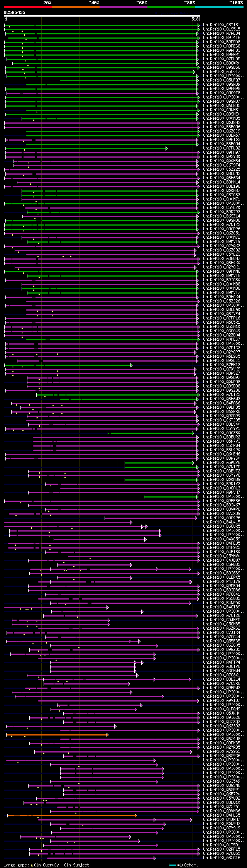Select the UniRef100_A4FTP4 label
Image resolution: width=247 pixels, height=868 pixels.
click(222, 662)
